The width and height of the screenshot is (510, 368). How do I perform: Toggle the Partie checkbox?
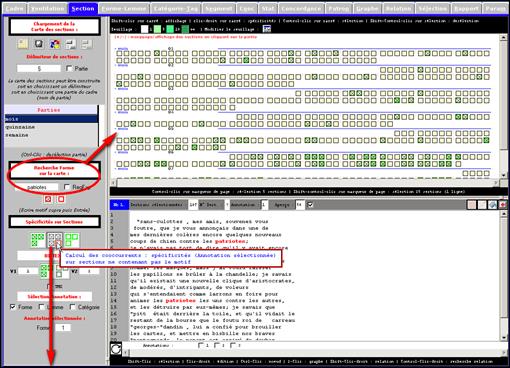[69, 68]
